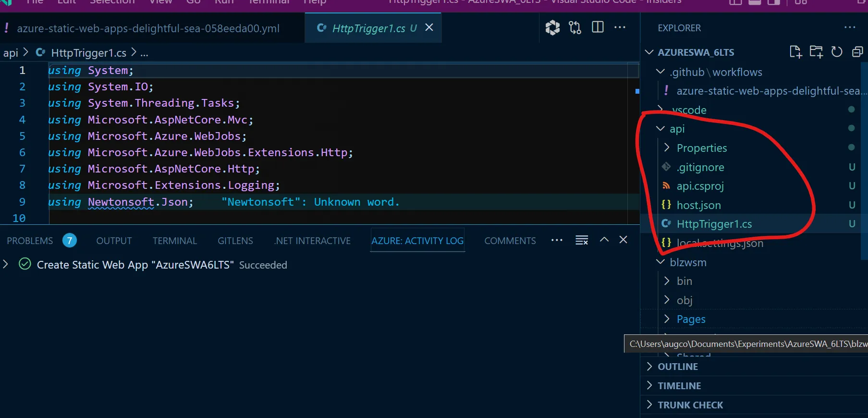Click the Clear Activity Log list icon

[582, 240]
